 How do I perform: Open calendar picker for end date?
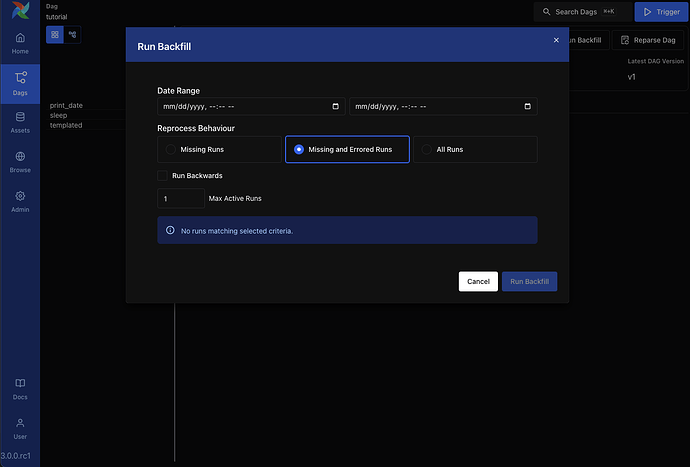527,106
